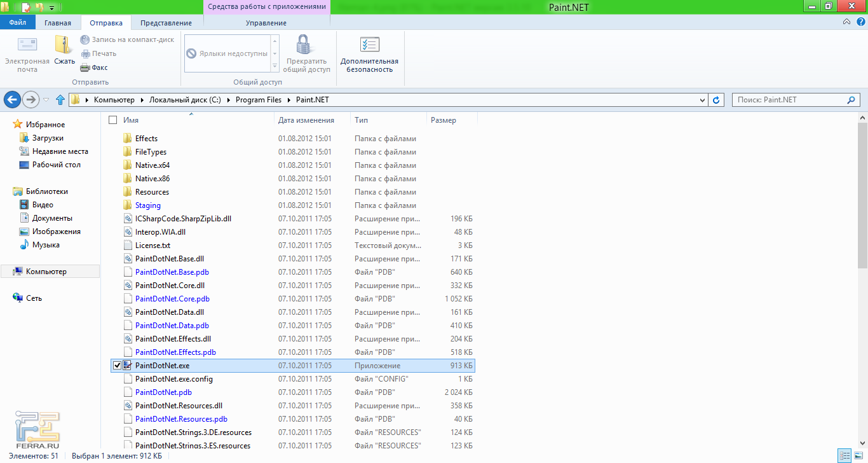Screen dimensions: 868x463
Task: Switch to large thumbnails view icon
Action: pyautogui.click(x=858, y=455)
